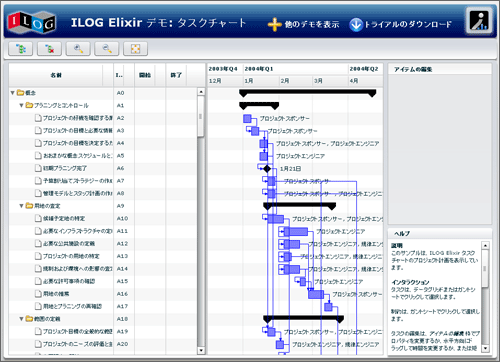Collapse the A9 summary task node

(x=21, y=206)
